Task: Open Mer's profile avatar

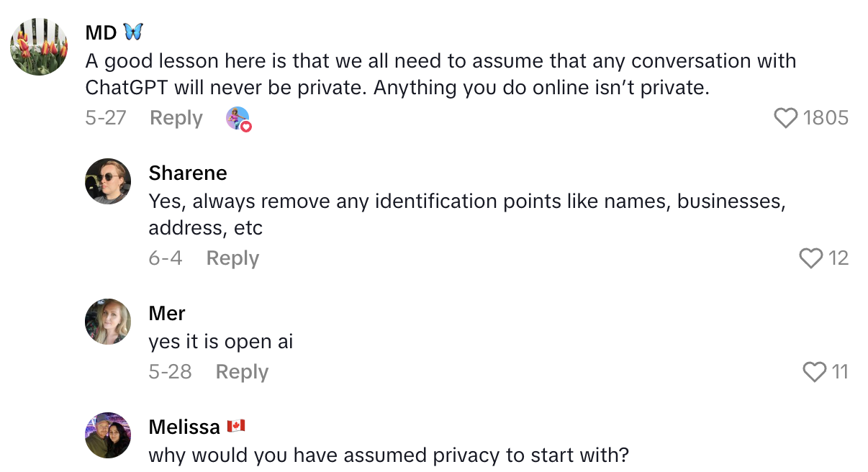Action: point(108,322)
